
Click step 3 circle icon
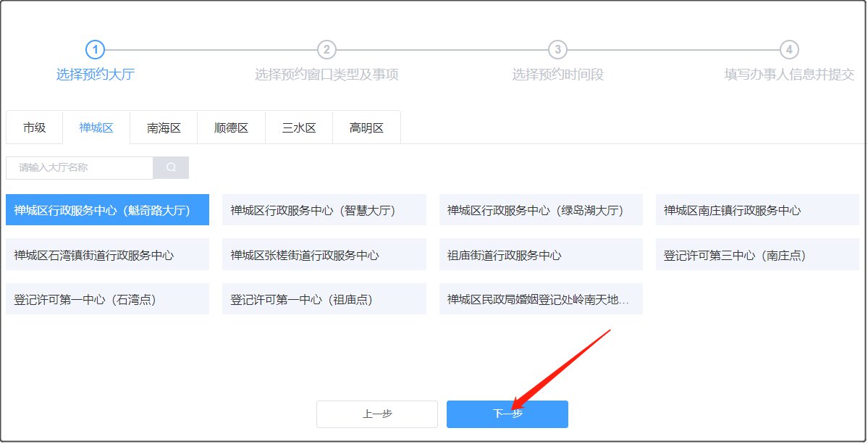point(557,49)
